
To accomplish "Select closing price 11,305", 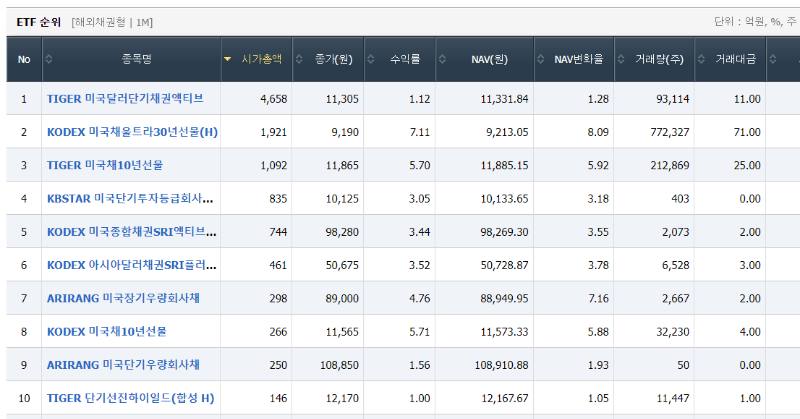I will pyautogui.click(x=342, y=99).
